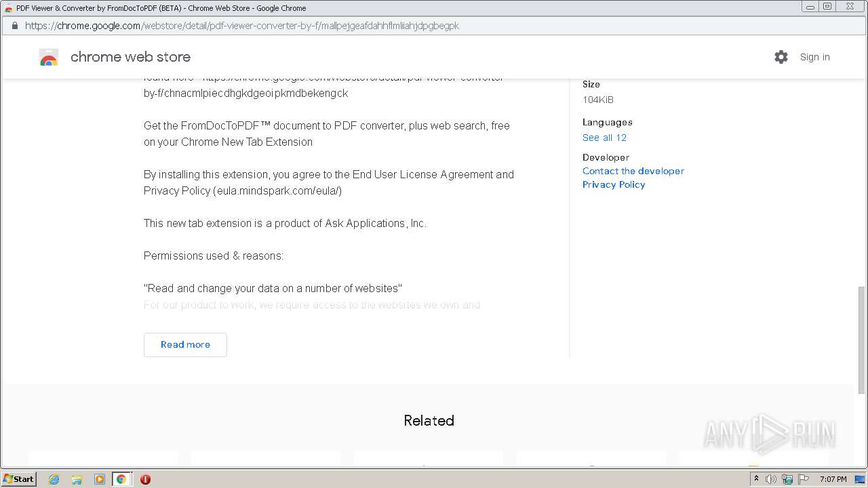Click the network tray icon
Viewport: 868px width, 488px height.
787,479
